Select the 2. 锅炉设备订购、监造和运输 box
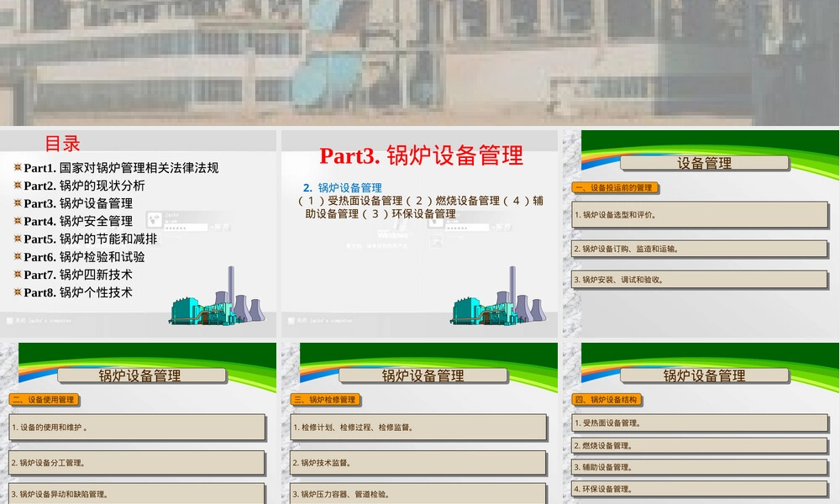This screenshot has width=840, height=504. (700, 249)
